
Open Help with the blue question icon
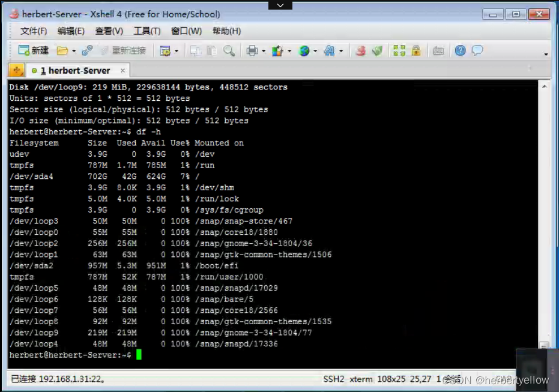click(x=461, y=50)
